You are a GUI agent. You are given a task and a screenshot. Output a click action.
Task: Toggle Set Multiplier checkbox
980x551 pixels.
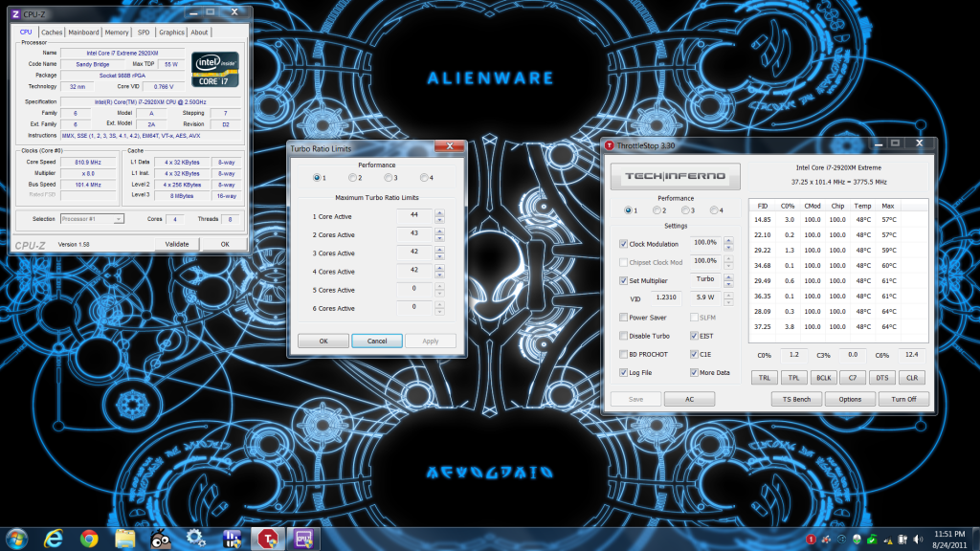623,280
